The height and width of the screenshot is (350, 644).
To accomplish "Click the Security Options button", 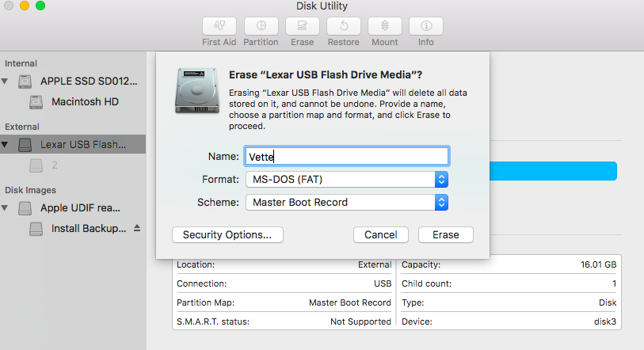I will tap(227, 235).
